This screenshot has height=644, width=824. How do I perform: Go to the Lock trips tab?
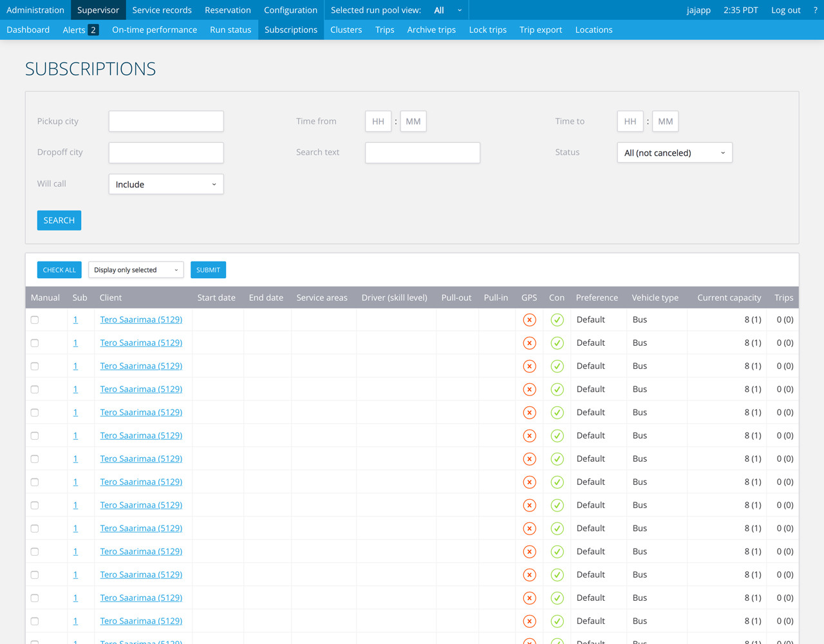click(487, 30)
